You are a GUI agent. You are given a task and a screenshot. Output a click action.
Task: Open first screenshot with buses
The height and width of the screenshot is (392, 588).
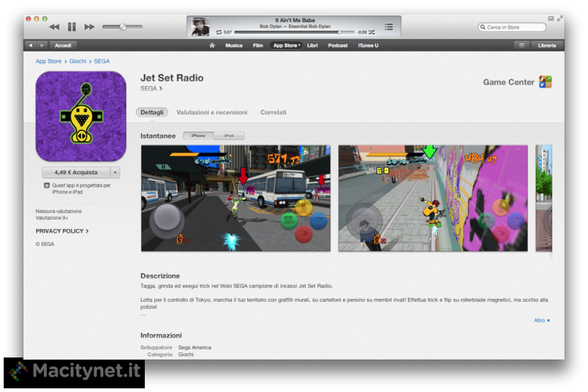[x=236, y=198]
